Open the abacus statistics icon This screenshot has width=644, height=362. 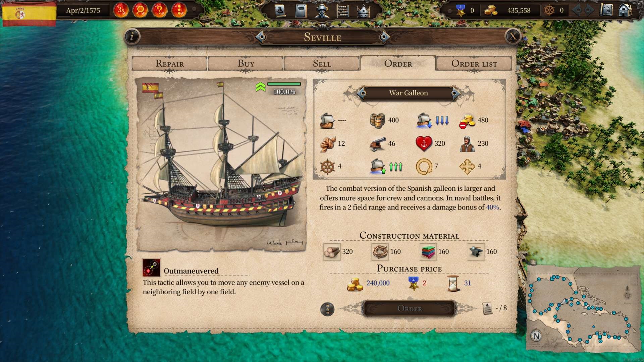pos(342,11)
